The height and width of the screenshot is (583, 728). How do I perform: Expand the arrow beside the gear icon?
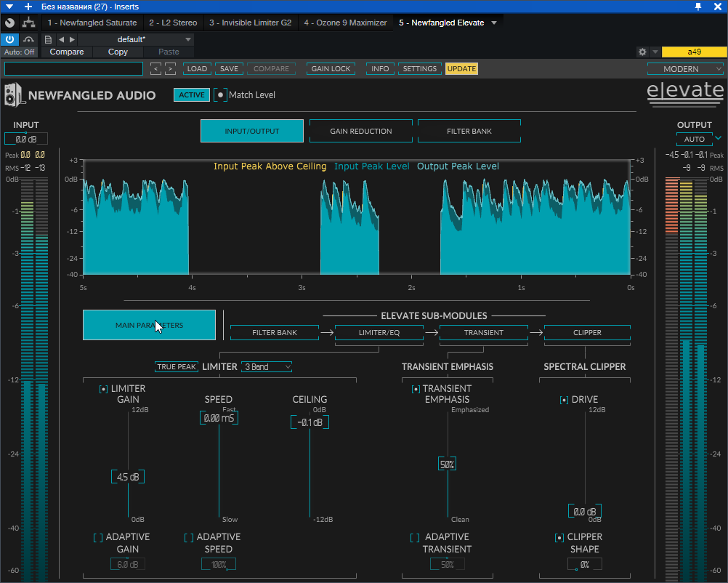[655, 52]
